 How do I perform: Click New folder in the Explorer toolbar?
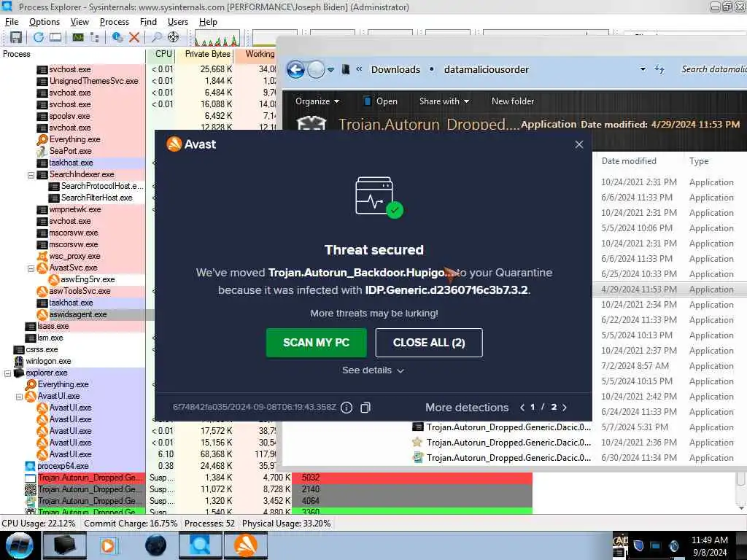513,101
